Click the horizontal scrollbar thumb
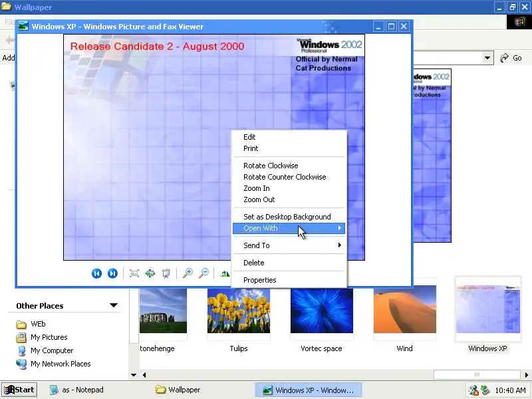532x399 pixels. [477, 374]
